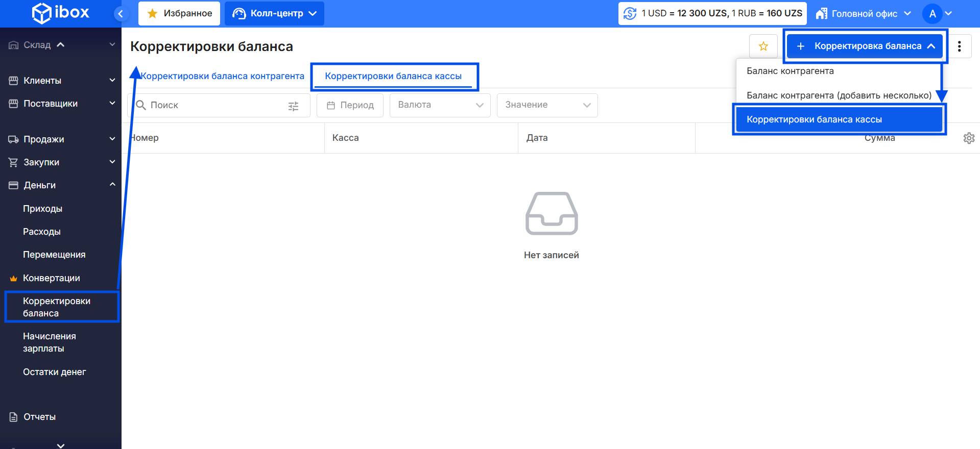The width and height of the screenshot is (980, 449).
Task: Collapse sidebar with the left arrow button
Action: tap(121, 14)
